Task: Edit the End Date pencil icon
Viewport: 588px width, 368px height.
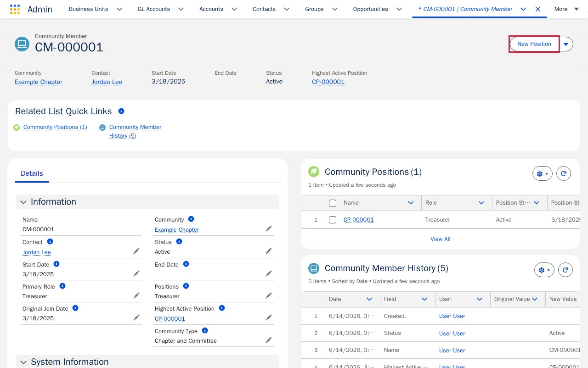Action: point(269,273)
